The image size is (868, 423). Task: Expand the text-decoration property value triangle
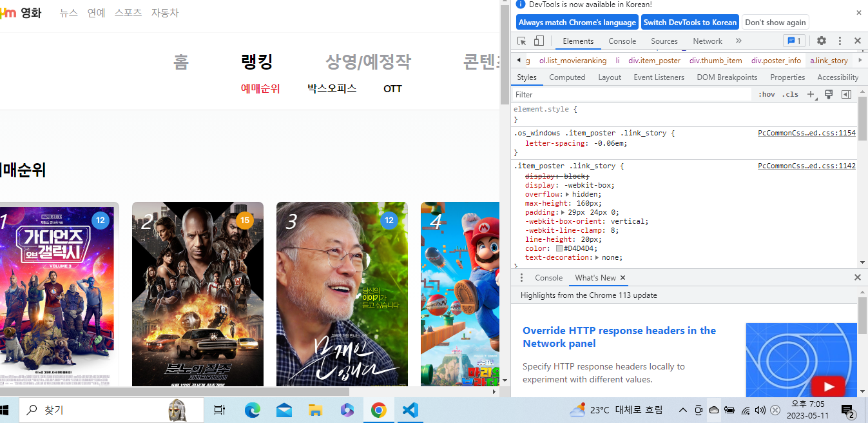[596, 257]
